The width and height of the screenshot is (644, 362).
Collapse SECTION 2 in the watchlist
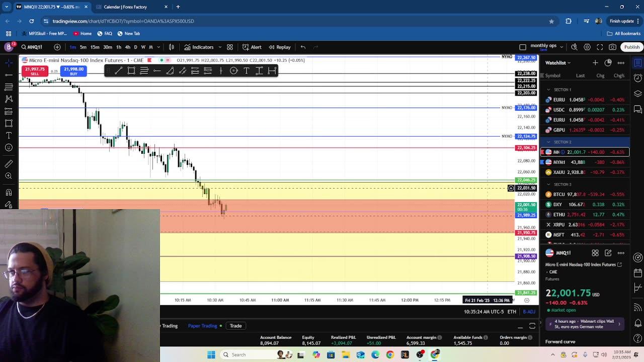pyautogui.click(x=548, y=142)
